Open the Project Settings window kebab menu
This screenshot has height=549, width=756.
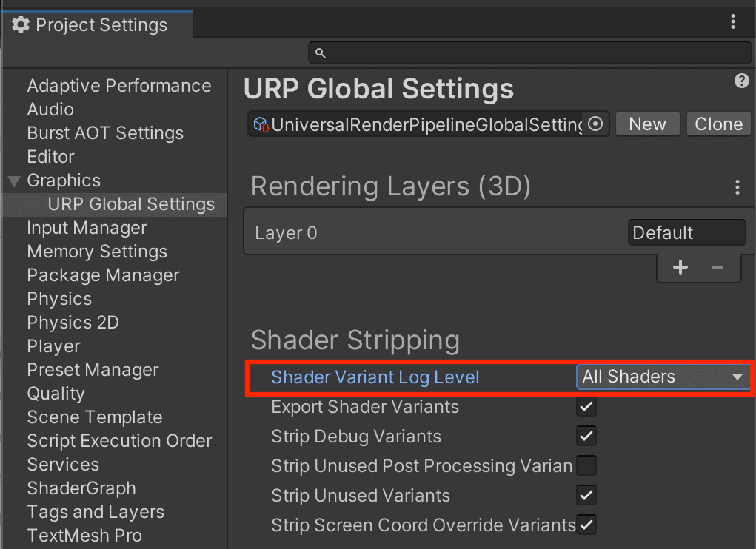[x=733, y=22]
